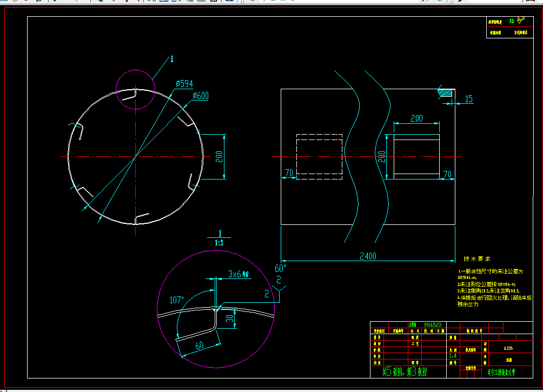Select the '共5张图,第3张图' sheet count text
This screenshot has width=543, height=392.
click(x=405, y=372)
